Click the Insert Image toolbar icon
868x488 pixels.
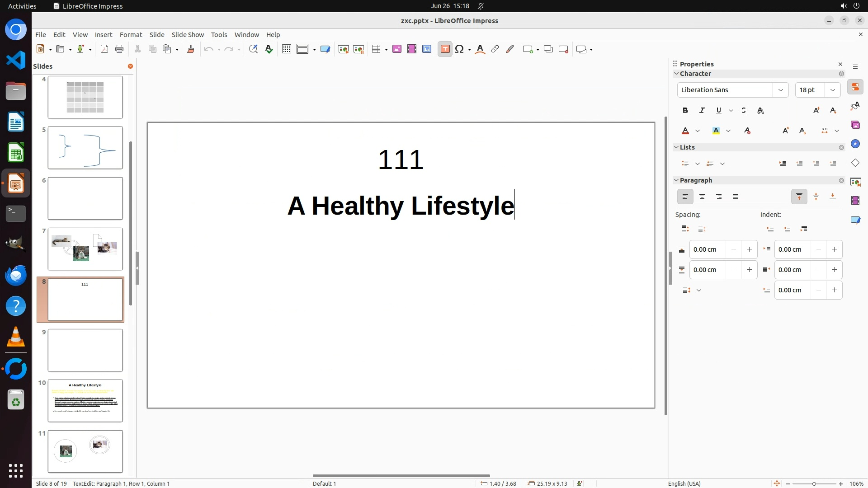point(396,49)
